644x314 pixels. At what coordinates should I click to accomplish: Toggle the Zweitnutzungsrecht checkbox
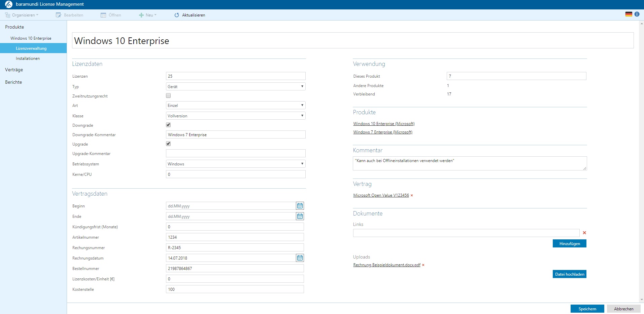click(x=168, y=96)
